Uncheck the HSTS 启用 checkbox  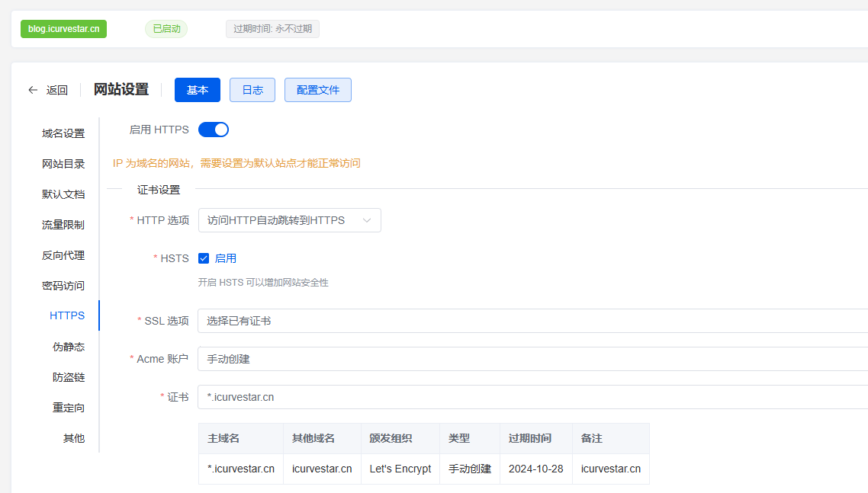pos(204,258)
